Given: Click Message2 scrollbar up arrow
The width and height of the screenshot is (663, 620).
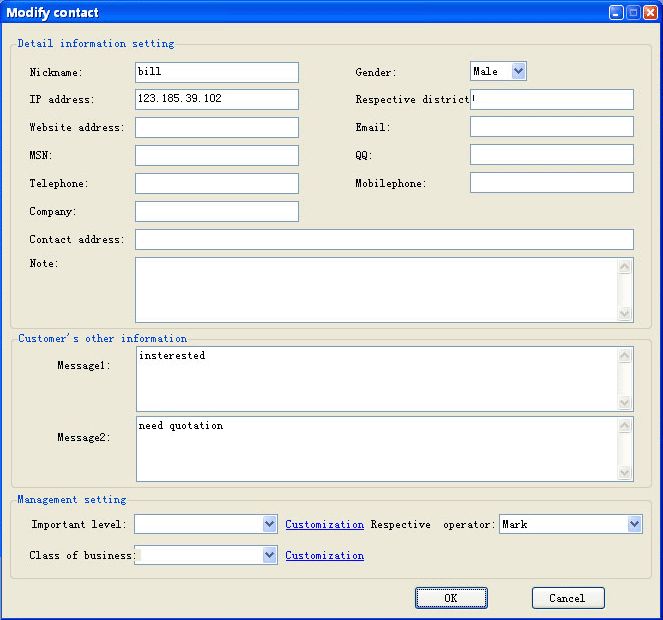Looking at the screenshot, I should [x=625, y=425].
